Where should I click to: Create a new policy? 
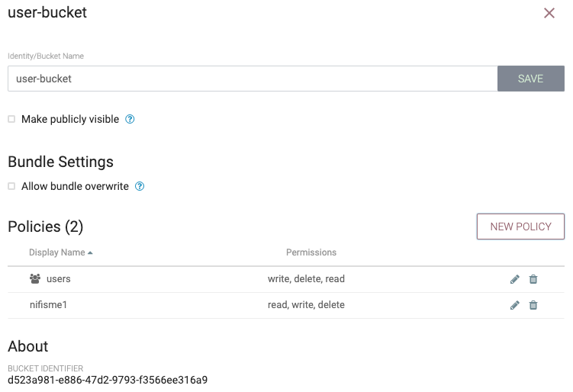pos(520,227)
